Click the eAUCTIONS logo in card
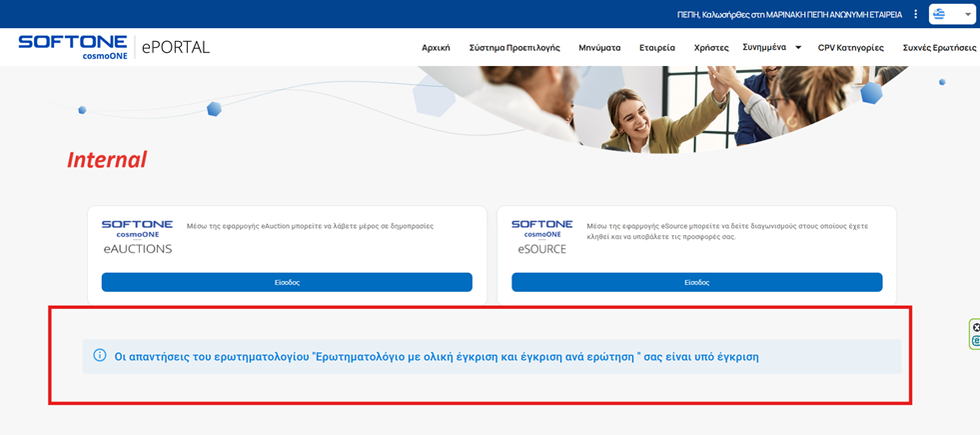The width and height of the screenshot is (980, 435). 137,237
